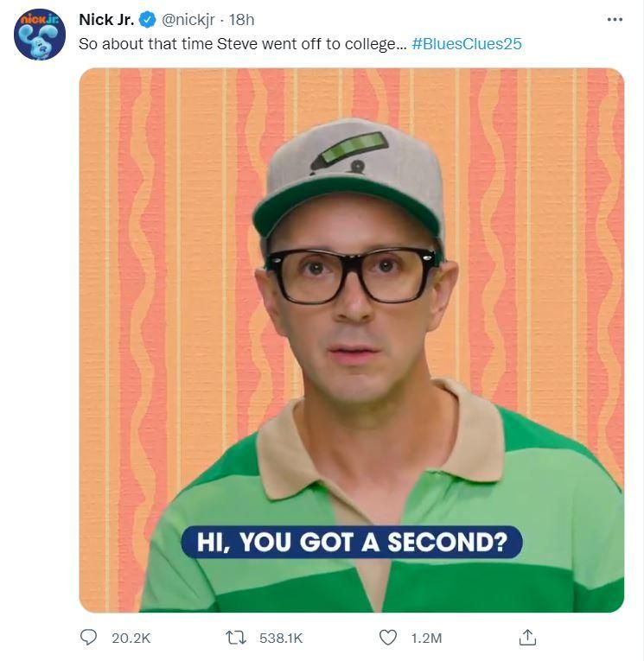Viewport: 644px width, 661px height.
Task: Open the tweet via the 18h timestamp
Action: tap(241, 20)
